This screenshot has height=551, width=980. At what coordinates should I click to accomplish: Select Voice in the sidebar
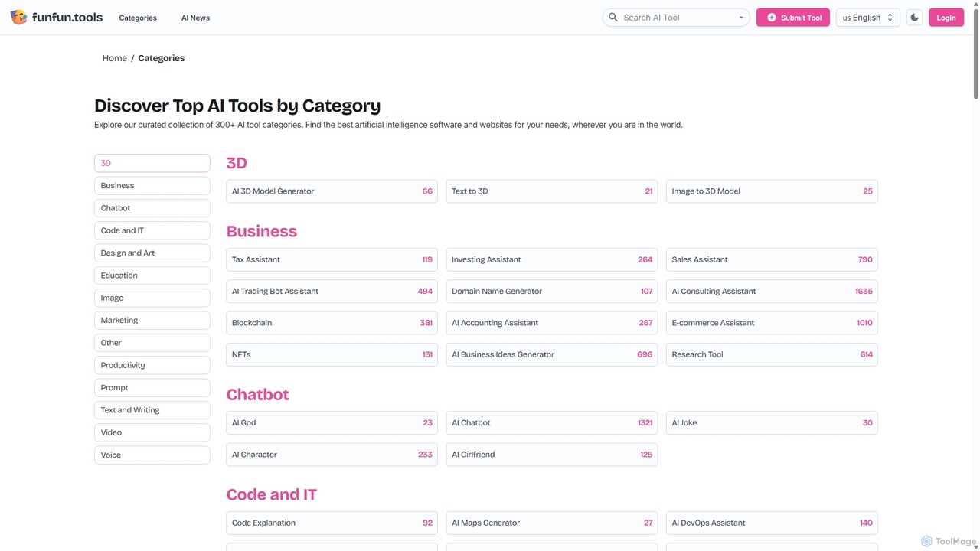(152, 455)
